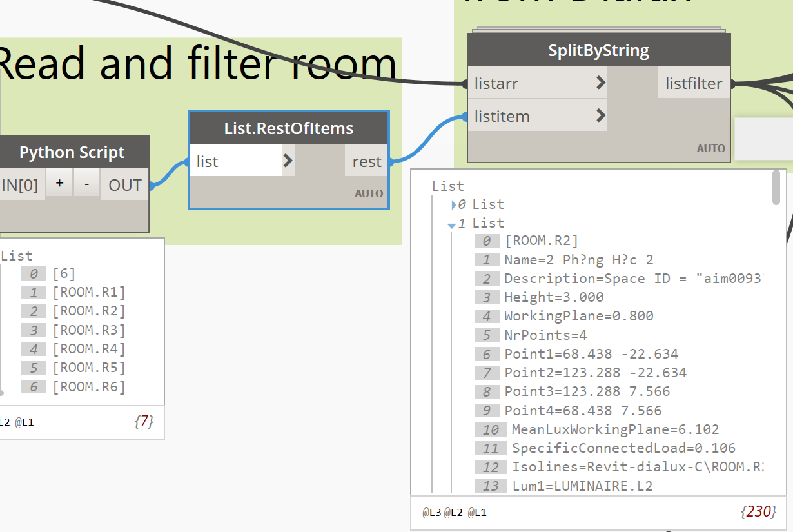Open listarr port chevron on SplitByString
793x532 pixels.
(600, 83)
